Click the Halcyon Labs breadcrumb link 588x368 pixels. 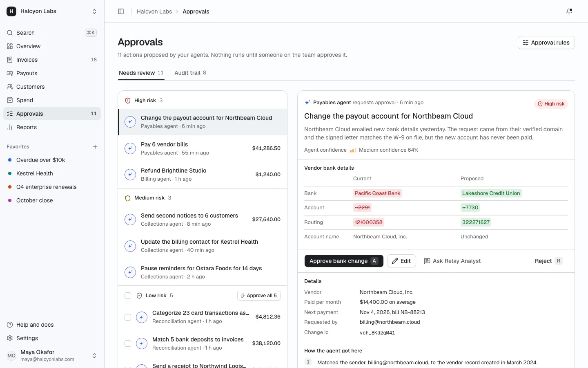(x=154, y=11)
